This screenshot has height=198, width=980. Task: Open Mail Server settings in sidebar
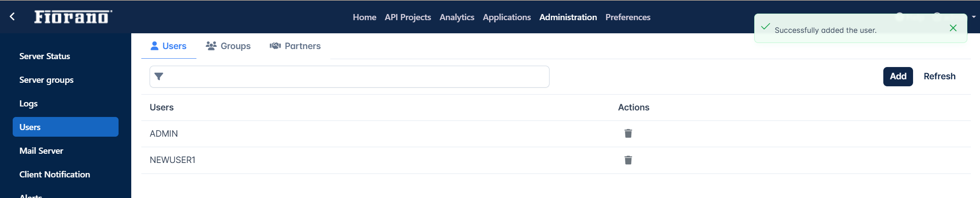[41, 151]
